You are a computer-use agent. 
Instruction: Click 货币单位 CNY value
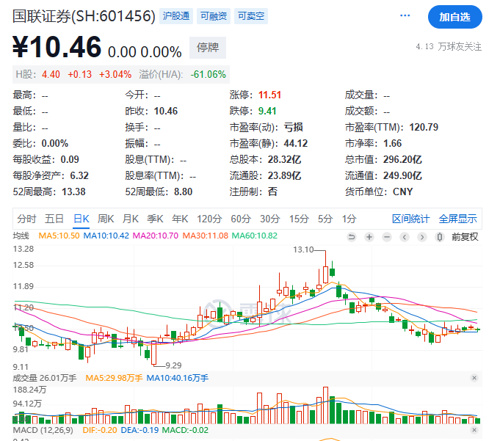point(403,192)
